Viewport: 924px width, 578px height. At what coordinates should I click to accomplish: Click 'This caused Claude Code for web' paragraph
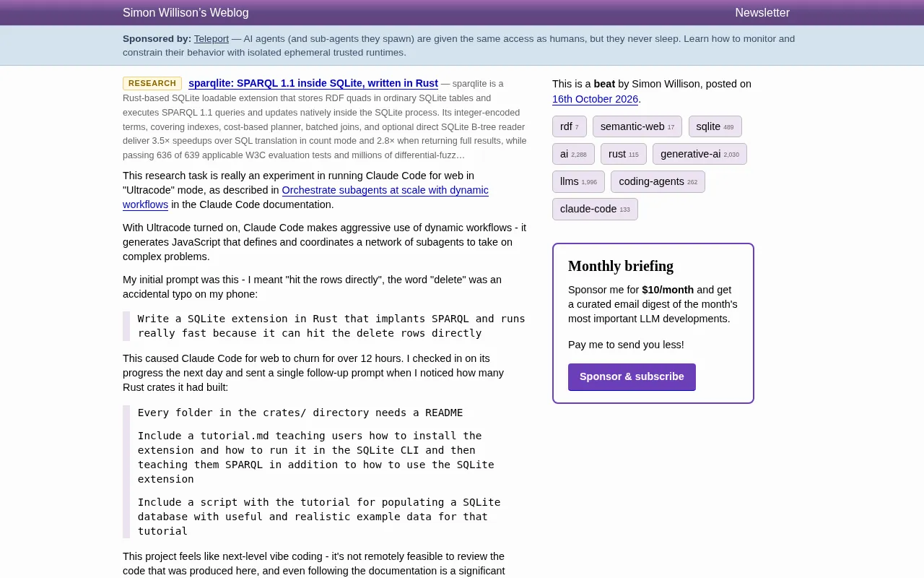click(313, 373)
